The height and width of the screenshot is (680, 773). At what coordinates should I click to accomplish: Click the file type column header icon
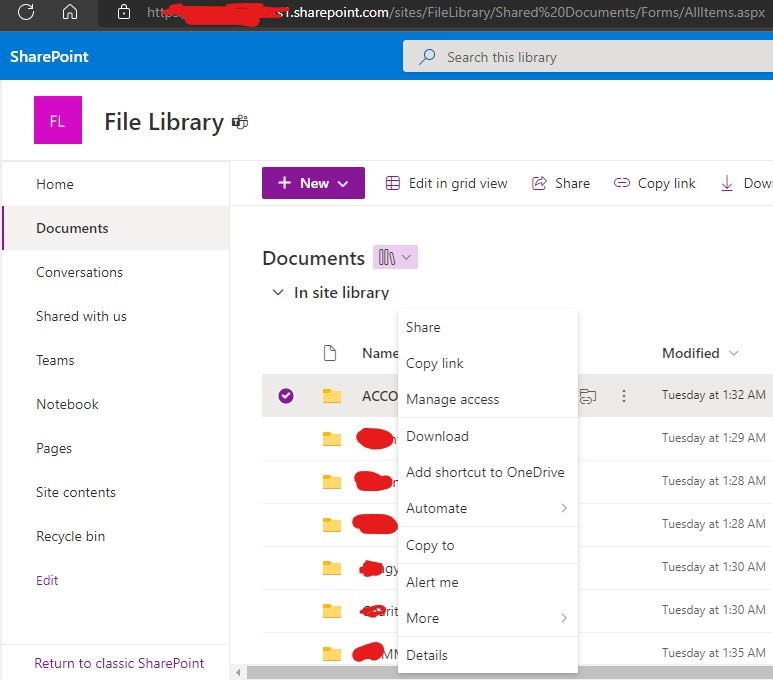pyautogui.click(x=330, y=353)
